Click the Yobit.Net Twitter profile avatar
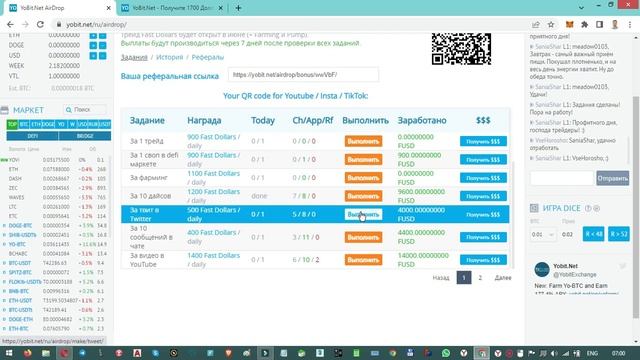Screen dimensions: 640x360 tap(542, 270)
